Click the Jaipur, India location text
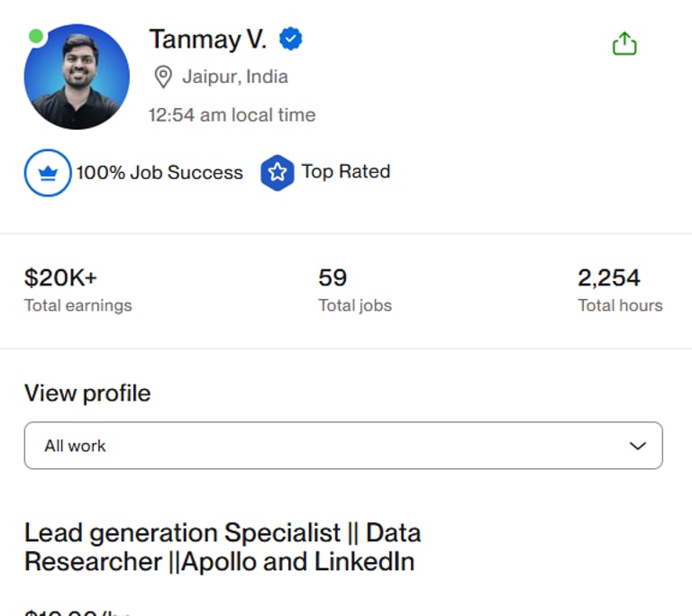The width and height of the screenshot is (692, 616). [235, 77]
